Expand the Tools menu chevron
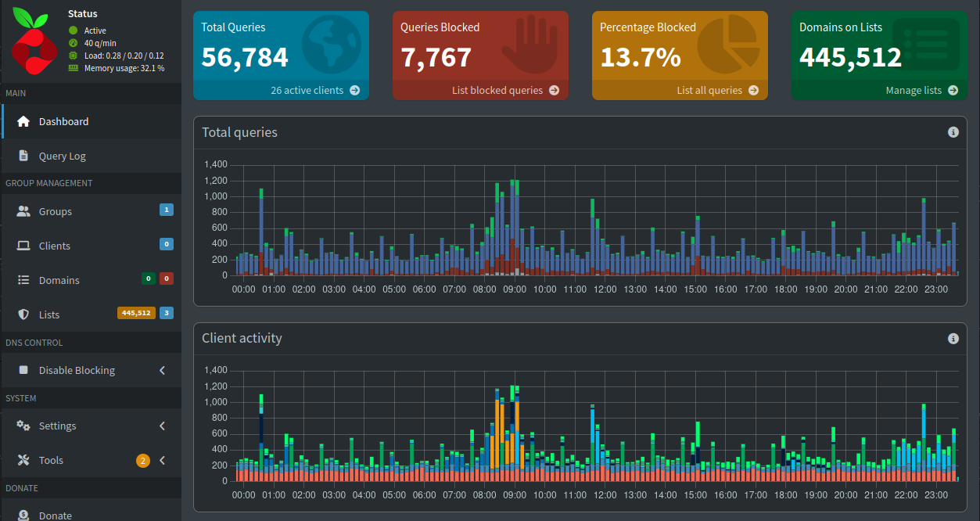The width and height of the screenshot is (980, 521). (x=162, y=460)
